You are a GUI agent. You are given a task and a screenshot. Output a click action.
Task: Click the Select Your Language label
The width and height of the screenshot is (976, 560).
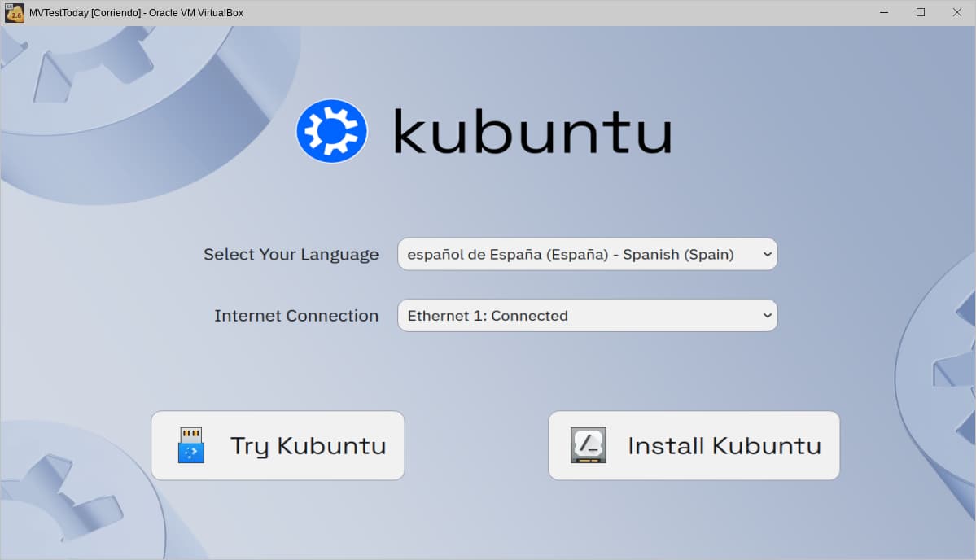291,254
